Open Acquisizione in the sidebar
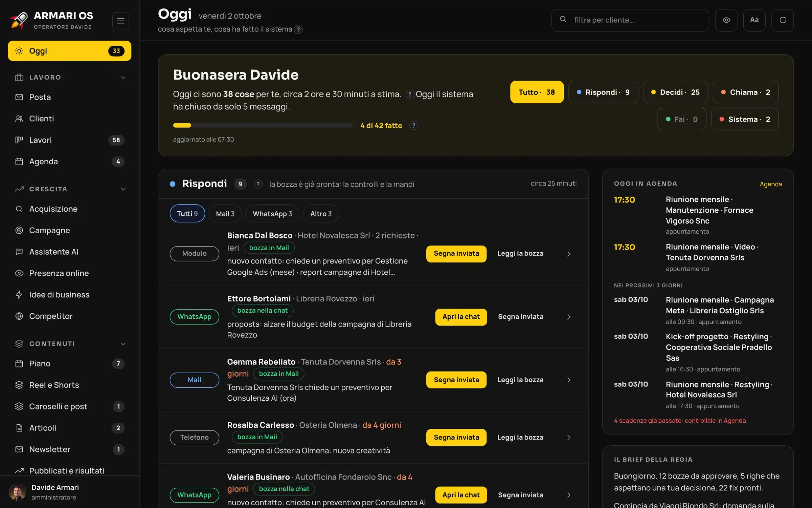 [x=69, y=209]
